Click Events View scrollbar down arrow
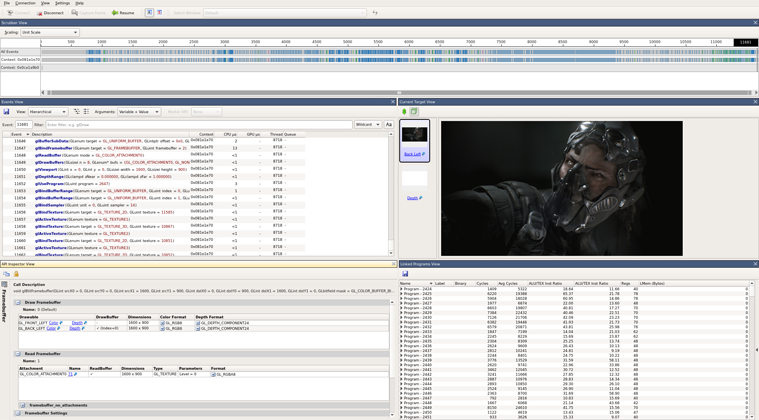The width and height of the screenshot is (759, 420). (391, 253)
